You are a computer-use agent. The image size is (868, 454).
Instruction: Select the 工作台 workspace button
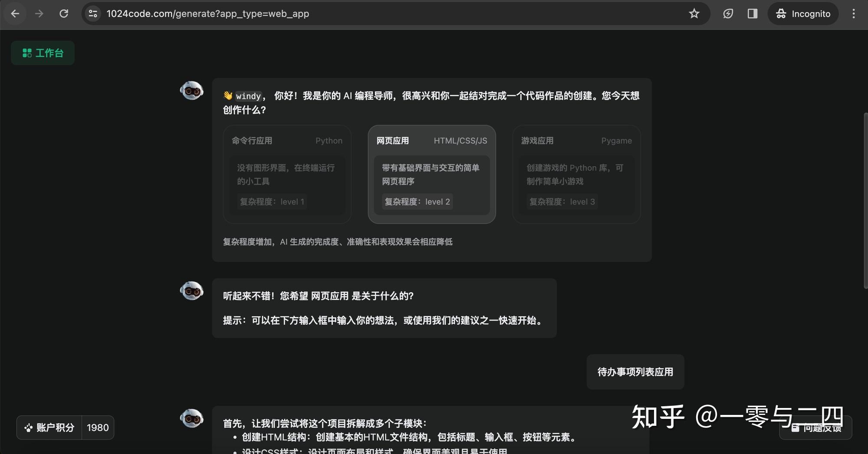coord(42,53)
